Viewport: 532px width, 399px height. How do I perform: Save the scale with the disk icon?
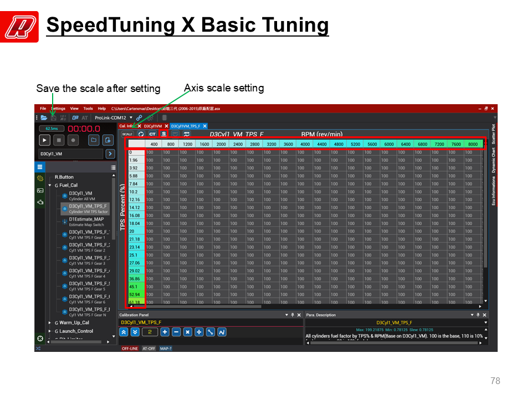point(54,117)
